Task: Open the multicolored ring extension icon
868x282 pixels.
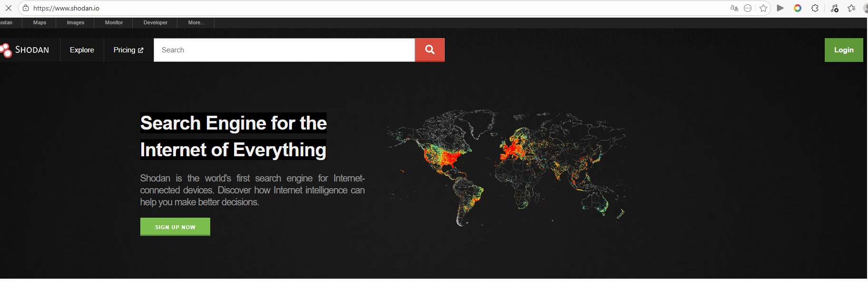Action: 798,8
